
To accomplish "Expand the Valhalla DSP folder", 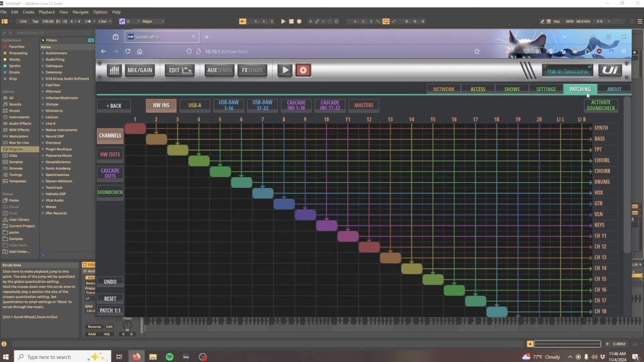I will tap(43, 194).
